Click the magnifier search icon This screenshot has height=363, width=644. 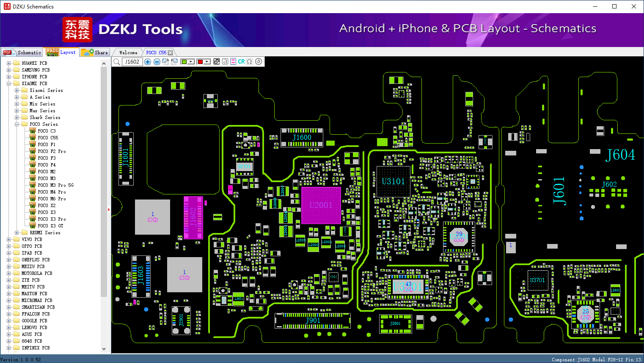[x=117, y=62]
